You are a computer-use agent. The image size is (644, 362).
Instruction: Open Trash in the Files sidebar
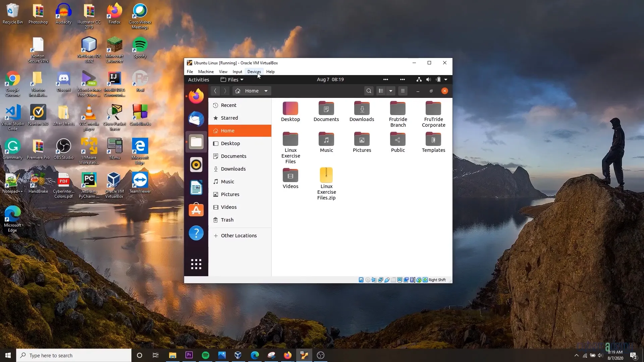click(227, 220)
